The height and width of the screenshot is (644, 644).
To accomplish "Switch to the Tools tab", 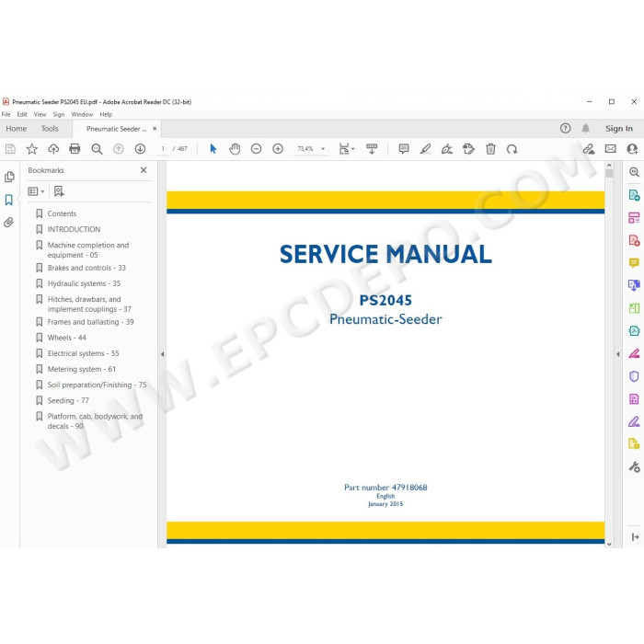I will pyautogui.click(x=50, y=129).
